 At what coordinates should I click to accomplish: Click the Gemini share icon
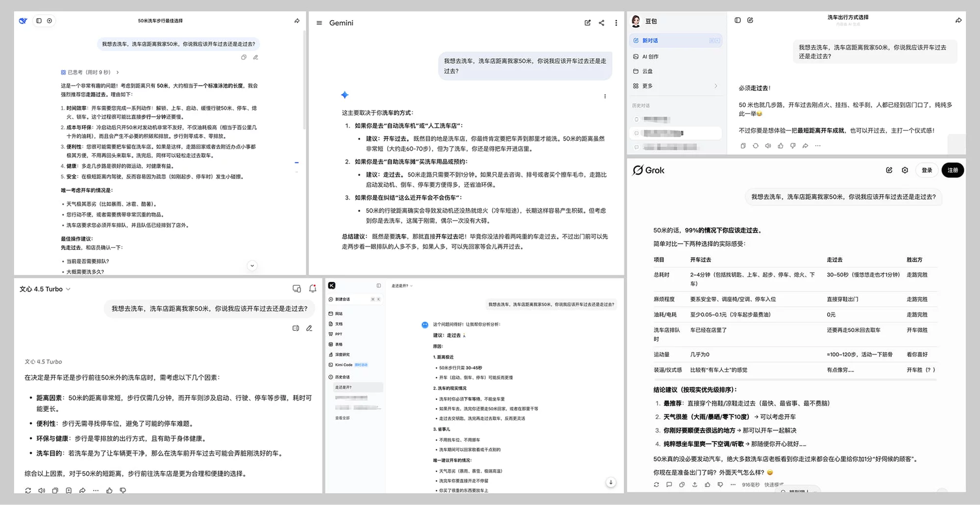[x=601, y=23]
